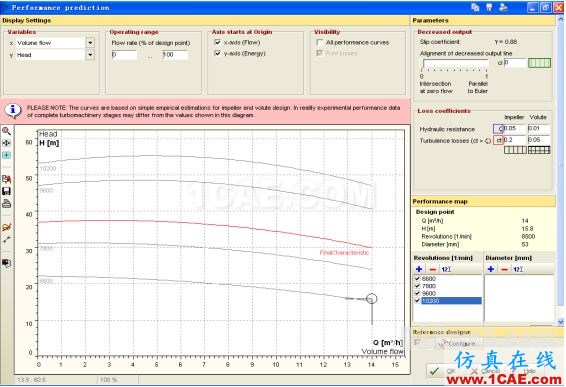566x387 pixels.
Task: Click the print icon in the title bar
Action: (x=503, y=7)
